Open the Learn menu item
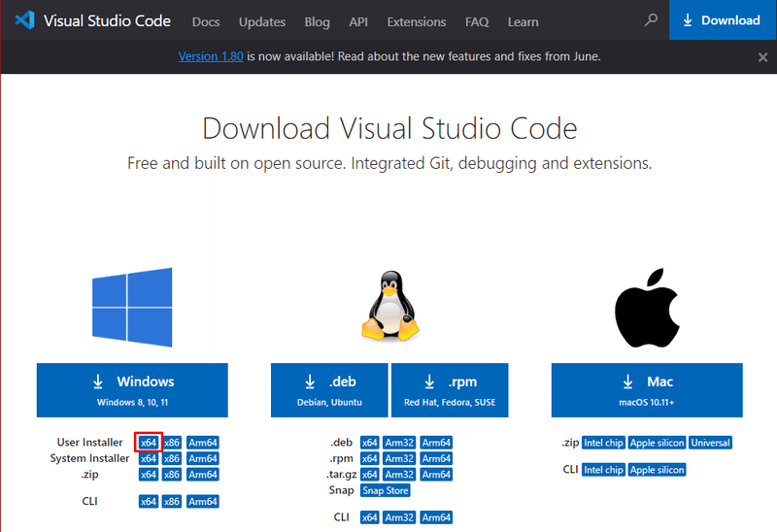 523,21
